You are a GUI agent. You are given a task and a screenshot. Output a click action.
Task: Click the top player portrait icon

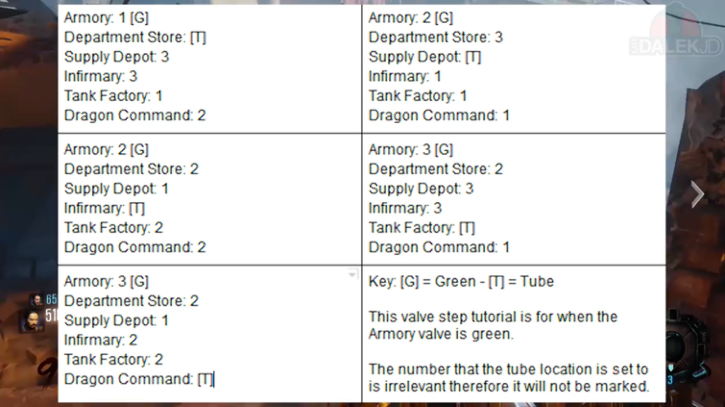[x=35, y=300]
